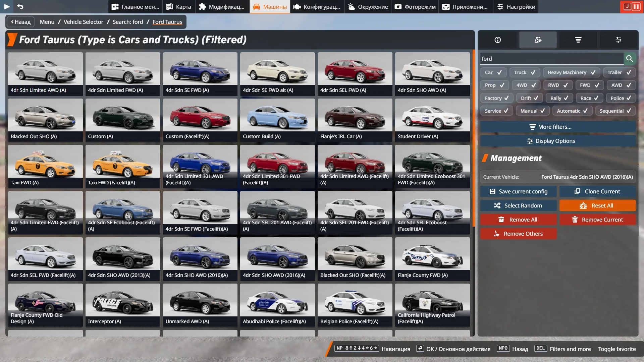The width and height of the screenshot is (644, 362).
Task: Click the Remove Others broom icon
Action: pos(496,234)
